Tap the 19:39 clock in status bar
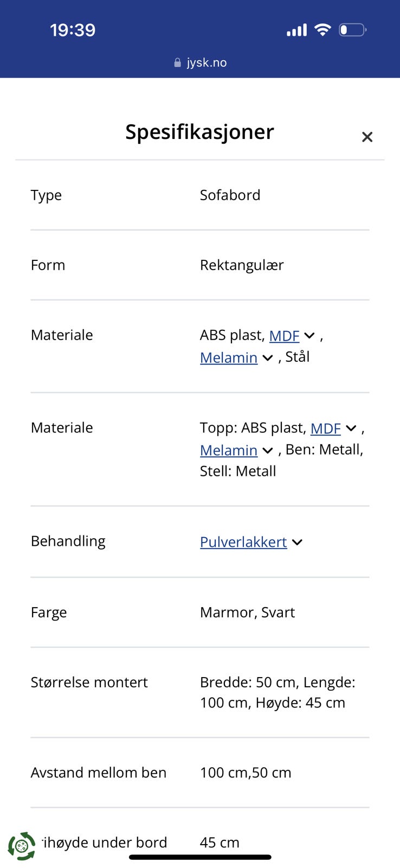This screenshot has height=868, width=400. pyautogui.click(x=73, y=30)
